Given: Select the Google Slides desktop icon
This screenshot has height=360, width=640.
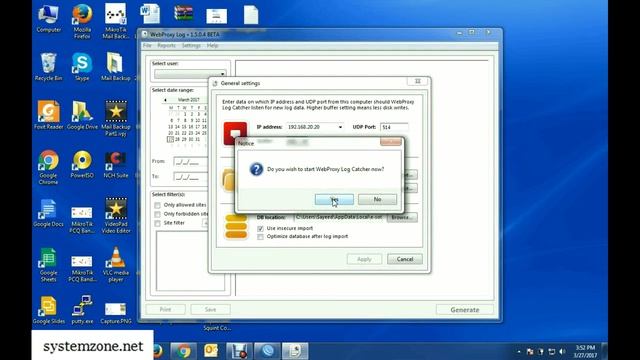Looking at the screenshot, I should click(48, 310).
